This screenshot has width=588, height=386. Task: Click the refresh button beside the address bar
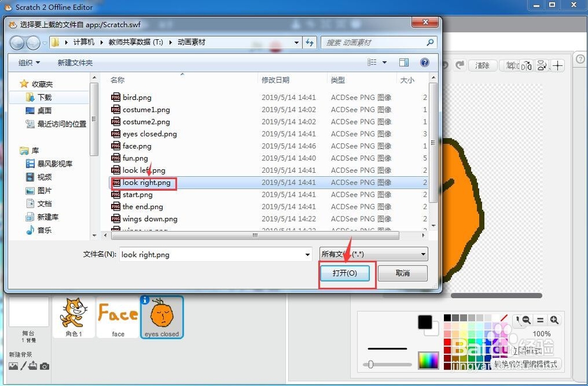310,42
